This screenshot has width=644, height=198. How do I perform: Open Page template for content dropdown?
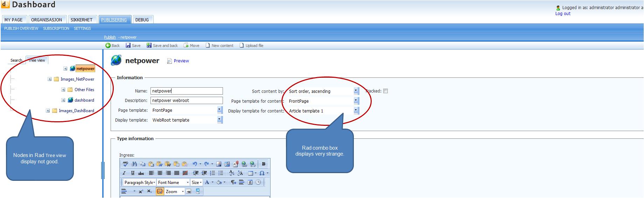coord(356,101)
